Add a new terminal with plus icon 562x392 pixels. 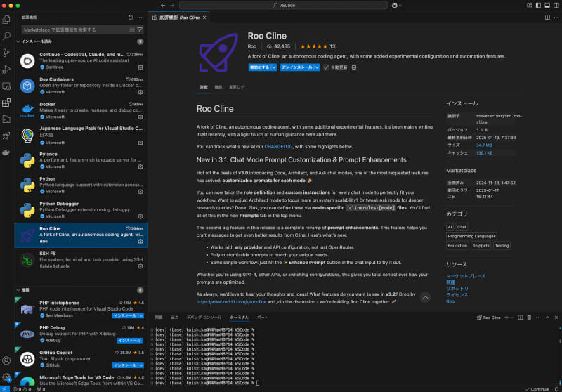click(507, 318)
